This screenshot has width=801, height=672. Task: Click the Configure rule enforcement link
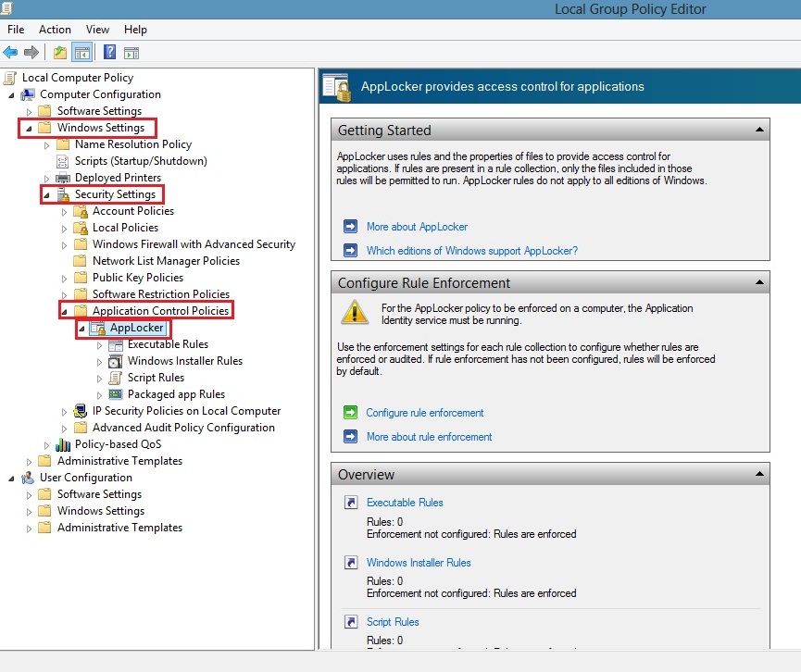[x=424, y=413]
